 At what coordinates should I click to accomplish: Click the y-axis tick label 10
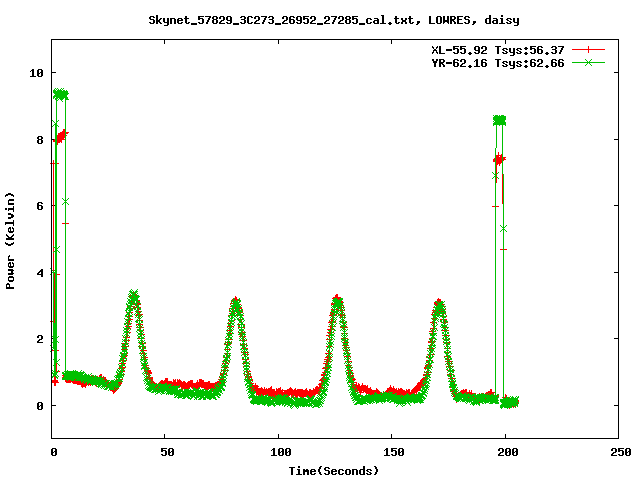[36, 73]
